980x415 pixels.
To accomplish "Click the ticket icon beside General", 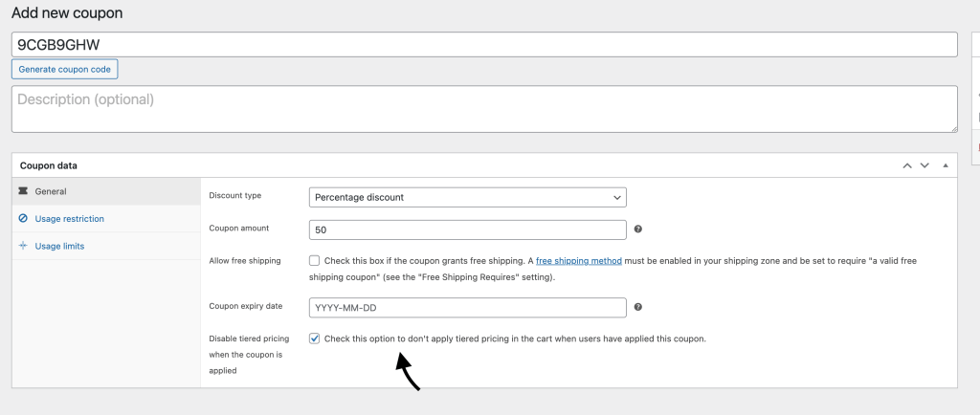I will pyautogui.click(x=23, y=191).
